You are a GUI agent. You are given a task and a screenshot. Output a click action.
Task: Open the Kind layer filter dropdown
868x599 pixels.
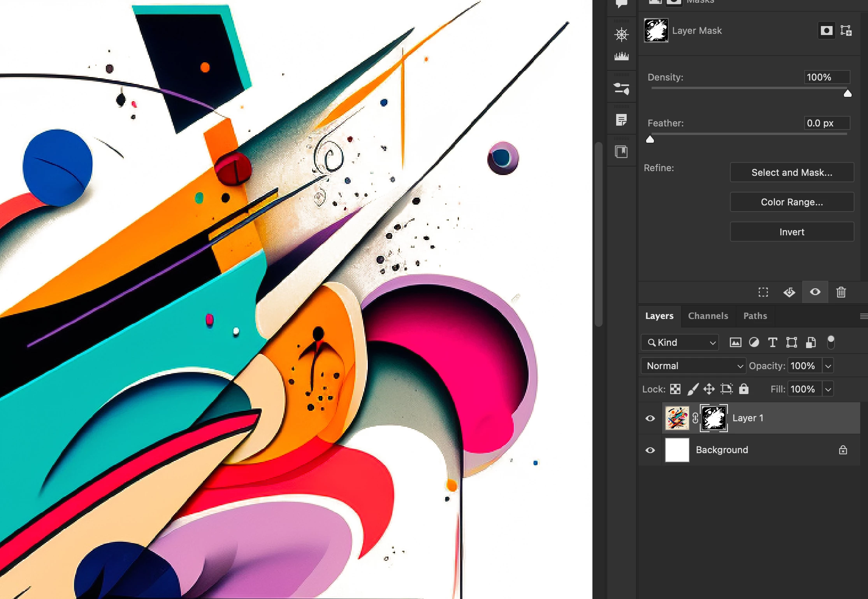[680, 343]
